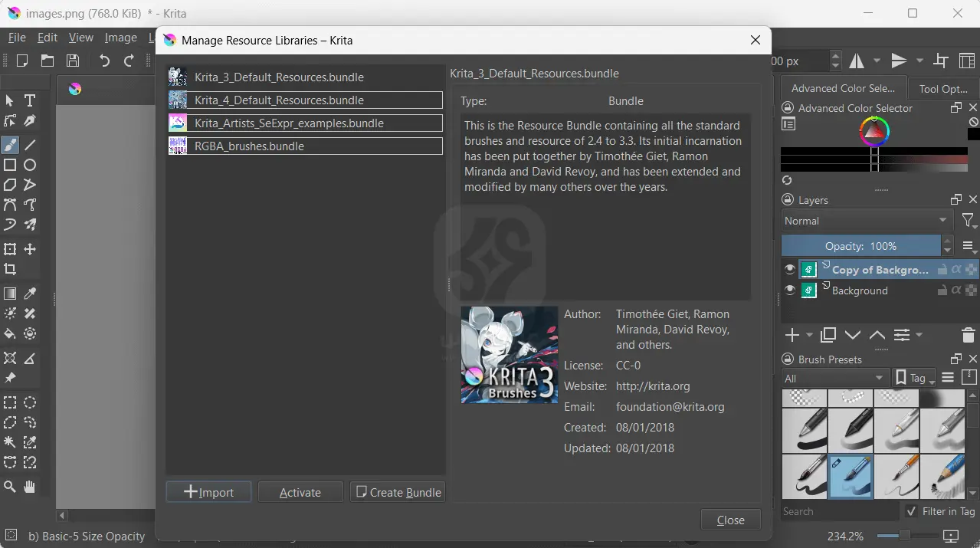Toggle the Filter in Tag checkbox
980x548 pixels.
pyautogui.click(x=911, y=511)
